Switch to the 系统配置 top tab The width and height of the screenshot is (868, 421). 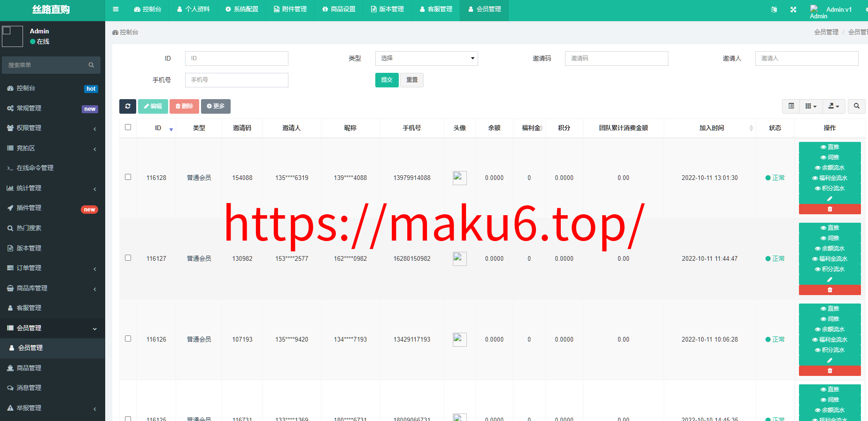coord(242,9)
